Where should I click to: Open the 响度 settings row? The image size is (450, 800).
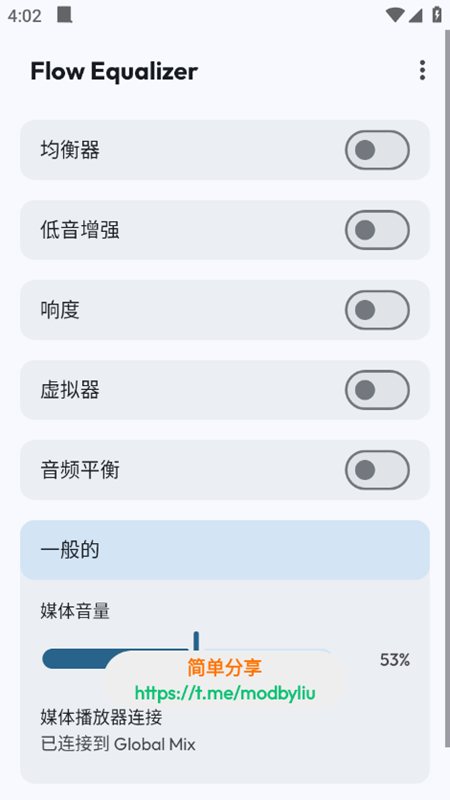(225, 310)
